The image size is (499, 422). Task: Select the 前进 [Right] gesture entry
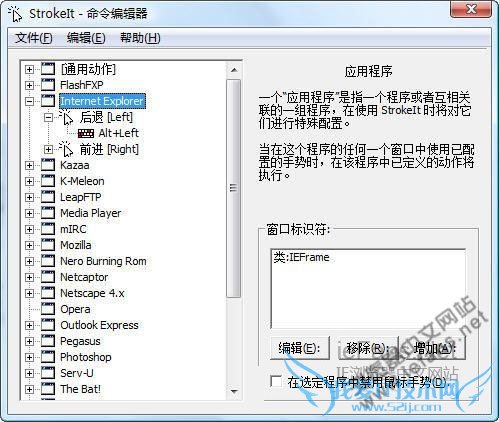tap(109, 149)
